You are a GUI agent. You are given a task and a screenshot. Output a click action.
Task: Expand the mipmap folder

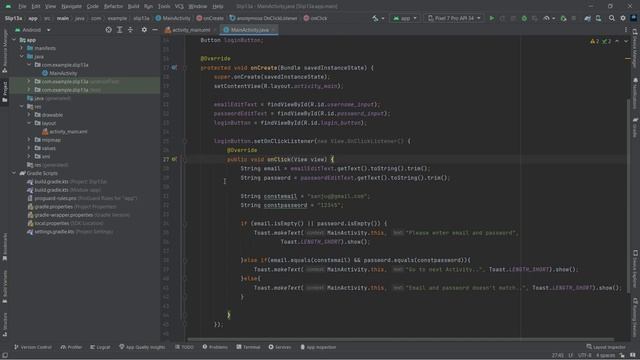coord(29,140)
